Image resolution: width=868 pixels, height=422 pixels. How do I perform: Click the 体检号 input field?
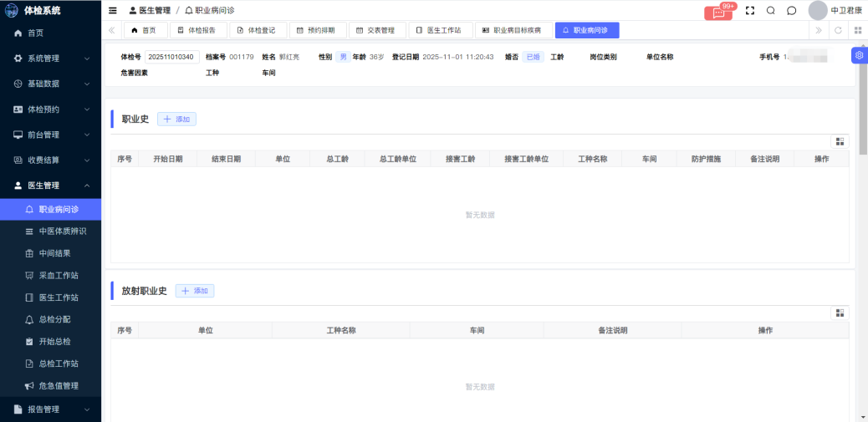point(172,57)
